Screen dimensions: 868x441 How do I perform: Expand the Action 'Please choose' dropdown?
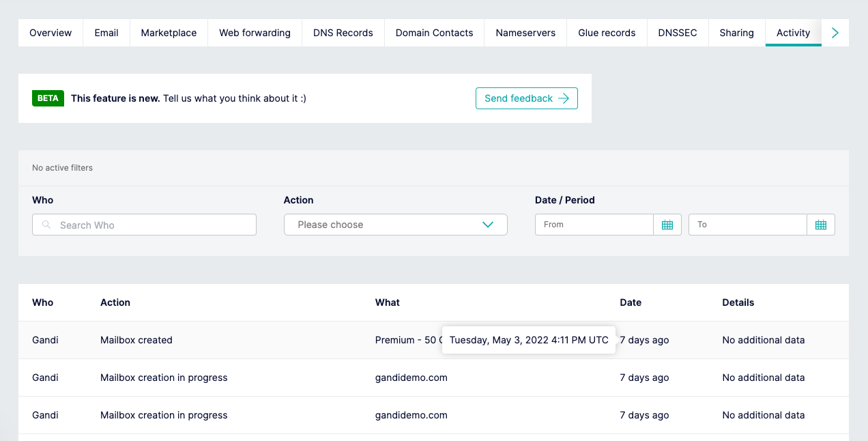pyautogui.click(x=395, y=225)
